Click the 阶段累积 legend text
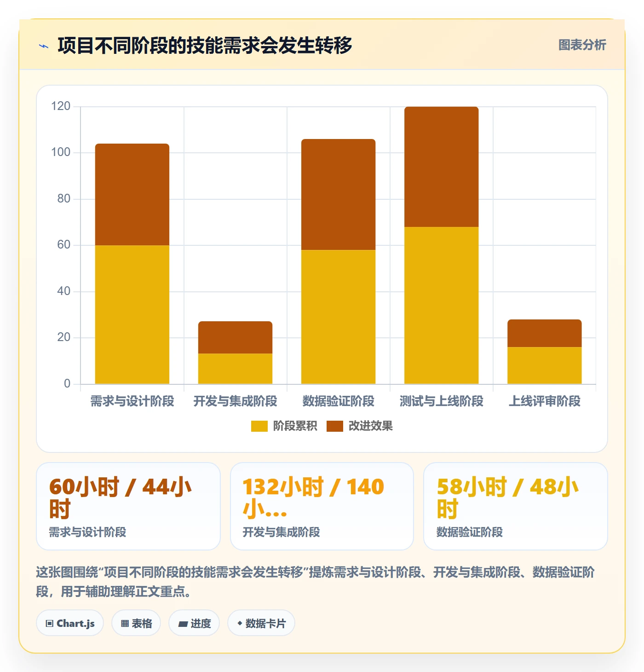 point(295,426)
